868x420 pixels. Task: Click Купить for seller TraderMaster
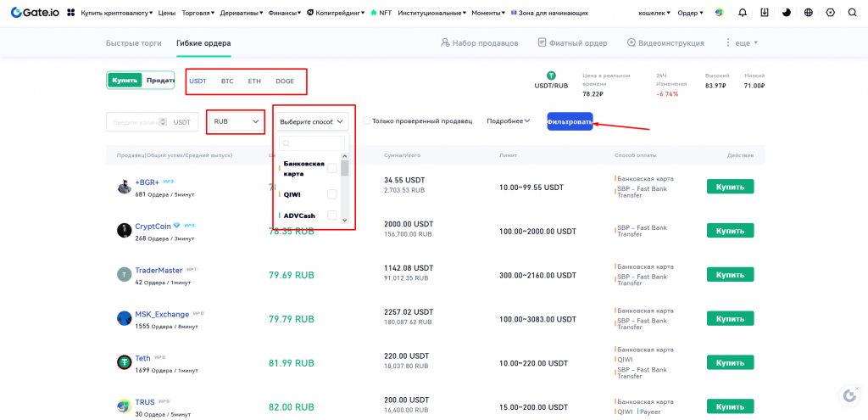point(730,275)
